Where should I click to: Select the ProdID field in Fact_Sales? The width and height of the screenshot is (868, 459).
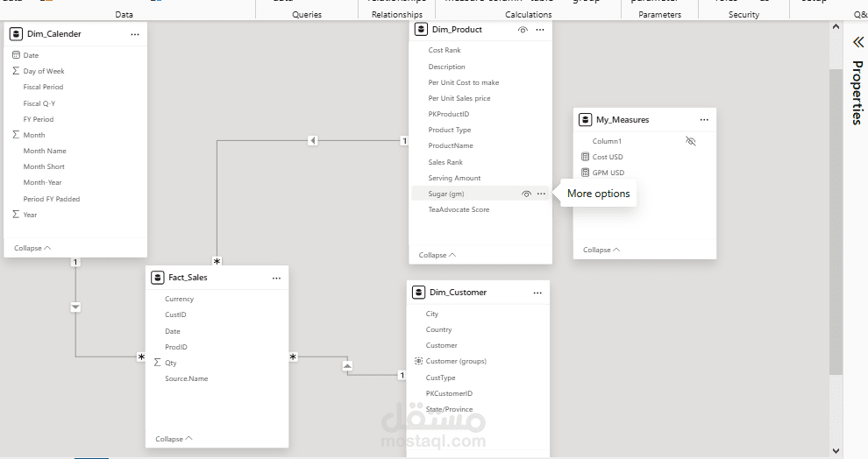coord(176,347)
